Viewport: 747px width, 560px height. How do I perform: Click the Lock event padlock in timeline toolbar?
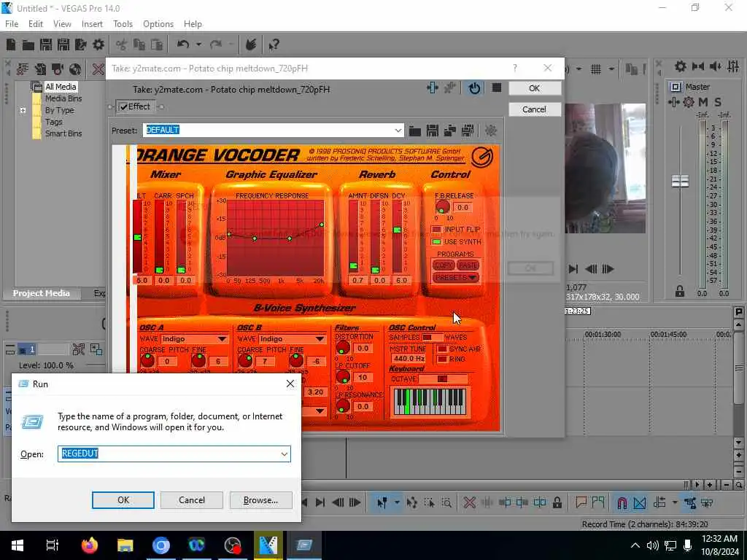tap(557, 502)
